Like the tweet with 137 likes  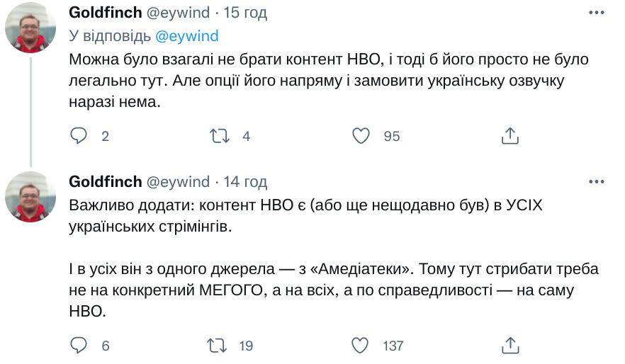pos(361,345)
